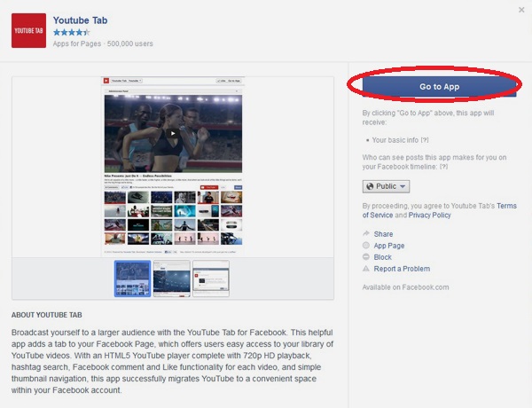Click the warning triangle icon beside Report a Problem

[366, 269]
